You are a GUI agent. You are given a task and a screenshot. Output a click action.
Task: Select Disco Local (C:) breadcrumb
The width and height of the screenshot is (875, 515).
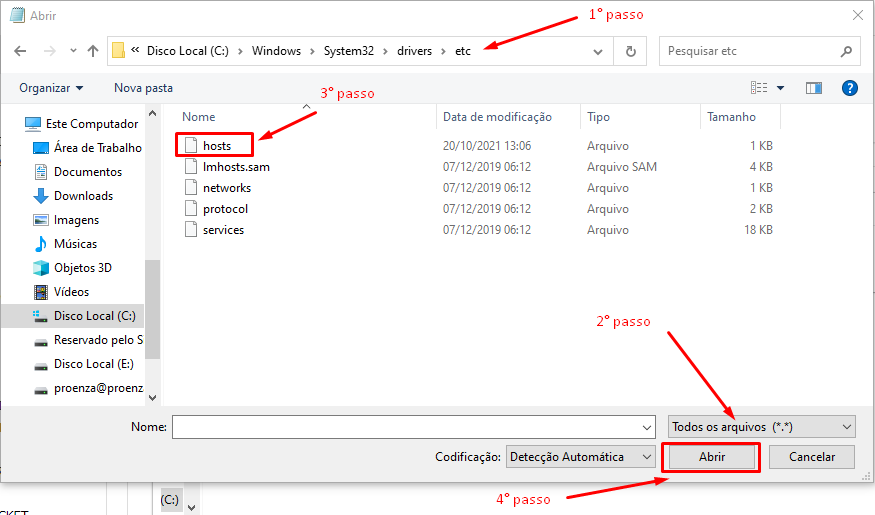[188, 51]
